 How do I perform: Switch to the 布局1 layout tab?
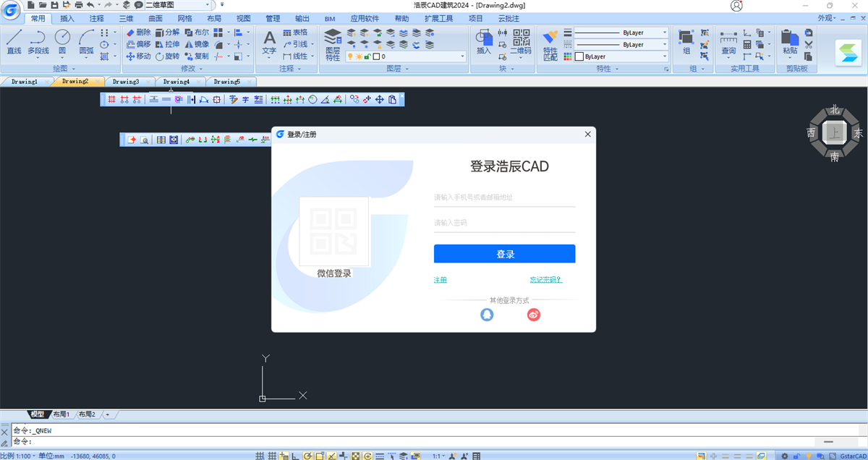[60, 414]
